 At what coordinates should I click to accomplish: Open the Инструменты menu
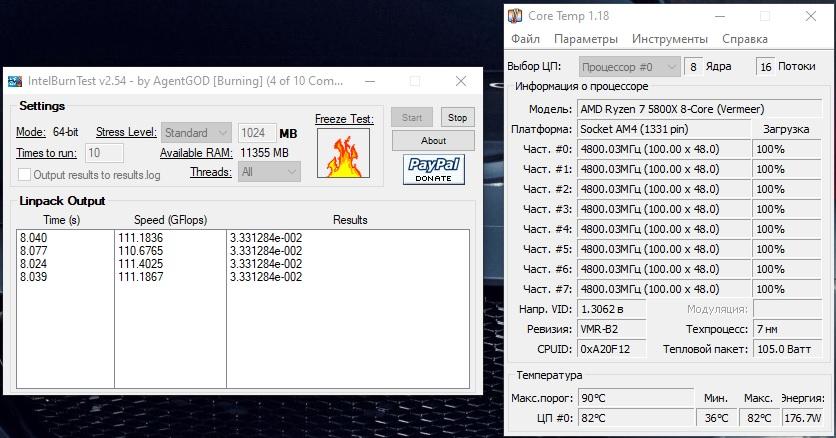click(x=670, y=39)
